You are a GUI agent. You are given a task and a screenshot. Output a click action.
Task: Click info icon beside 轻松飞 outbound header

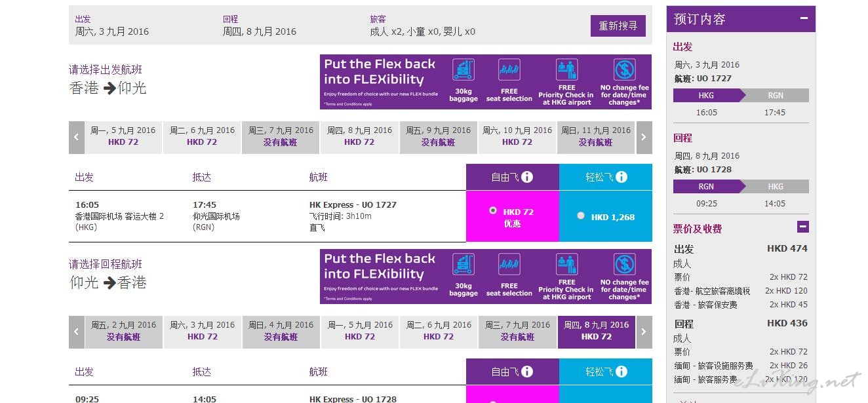point(621,177)
